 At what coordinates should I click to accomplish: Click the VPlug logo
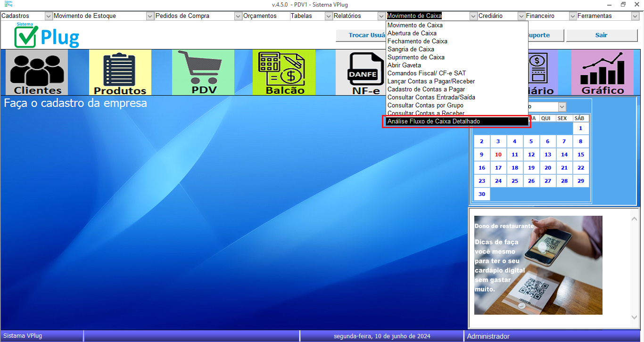47,35
